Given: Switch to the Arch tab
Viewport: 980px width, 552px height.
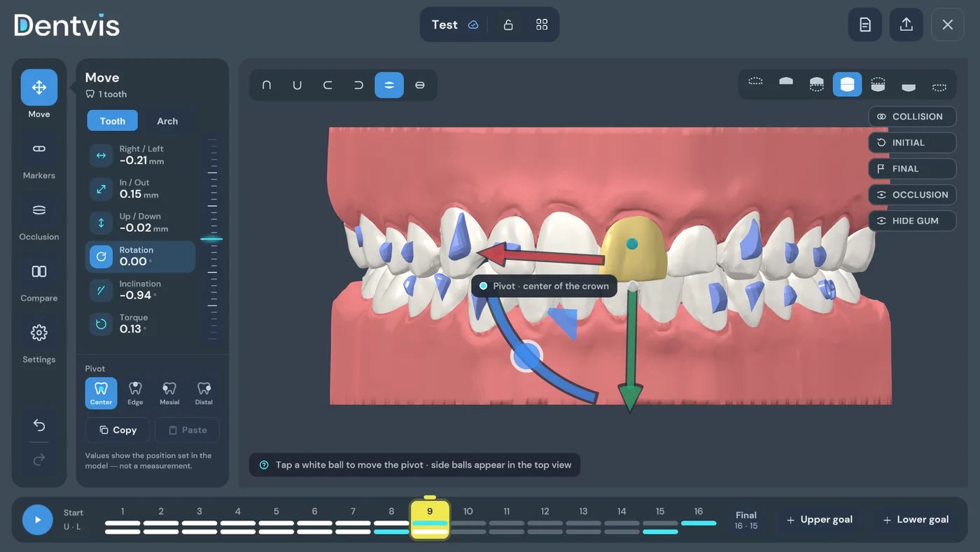Looking at the screenshot, I should (167, 120).
